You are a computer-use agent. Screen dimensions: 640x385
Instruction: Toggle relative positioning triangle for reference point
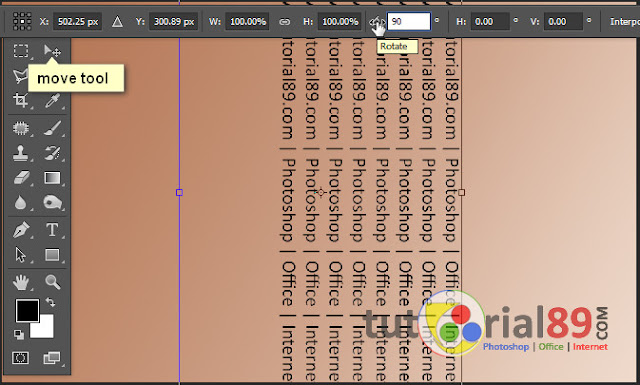click(117, 21)
